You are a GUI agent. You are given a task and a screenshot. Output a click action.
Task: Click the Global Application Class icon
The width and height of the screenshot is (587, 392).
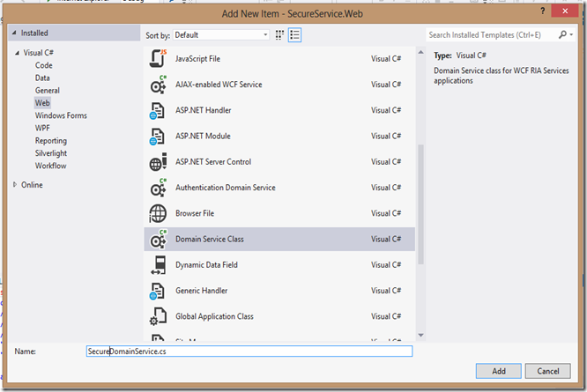(158, 316)
